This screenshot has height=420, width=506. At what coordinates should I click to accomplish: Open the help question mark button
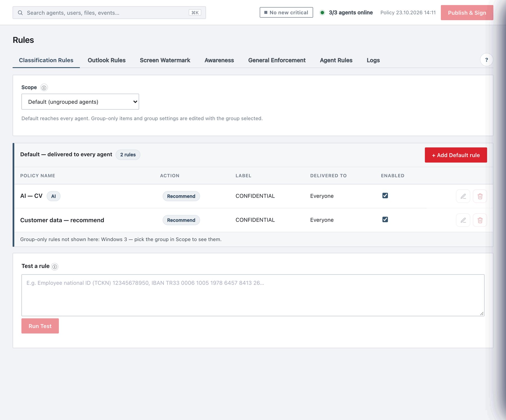tap(486, 60)
